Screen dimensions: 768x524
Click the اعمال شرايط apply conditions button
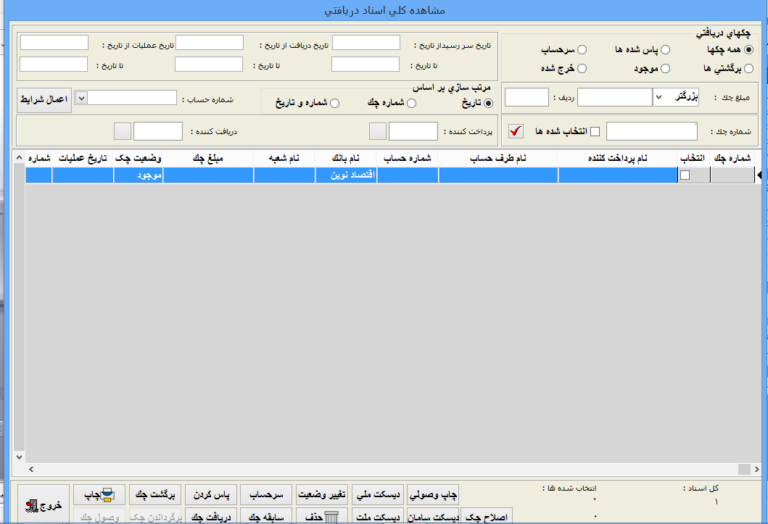44,100
